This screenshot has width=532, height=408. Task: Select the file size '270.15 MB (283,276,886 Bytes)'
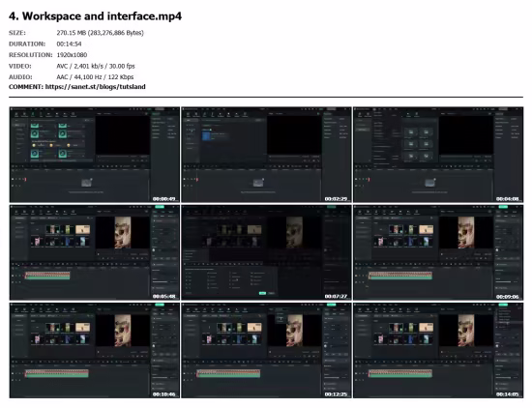click(x=100, y=33)
